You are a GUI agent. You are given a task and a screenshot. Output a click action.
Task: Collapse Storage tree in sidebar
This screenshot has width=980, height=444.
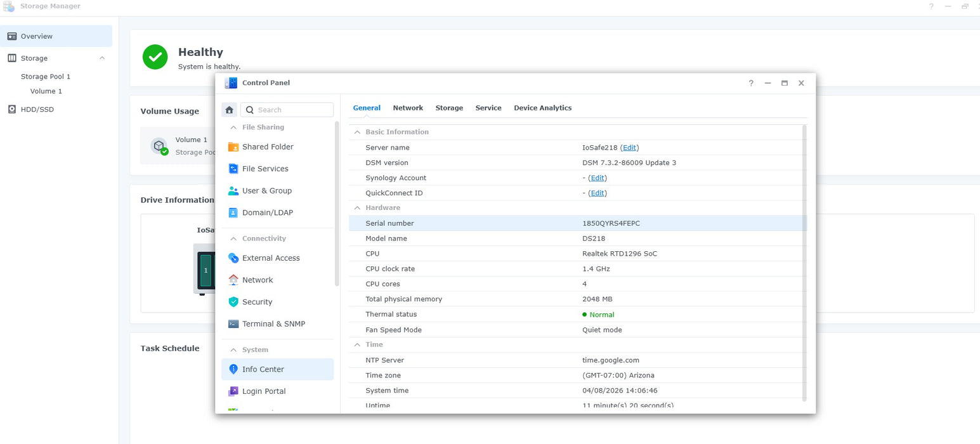[x=102, y=58]
